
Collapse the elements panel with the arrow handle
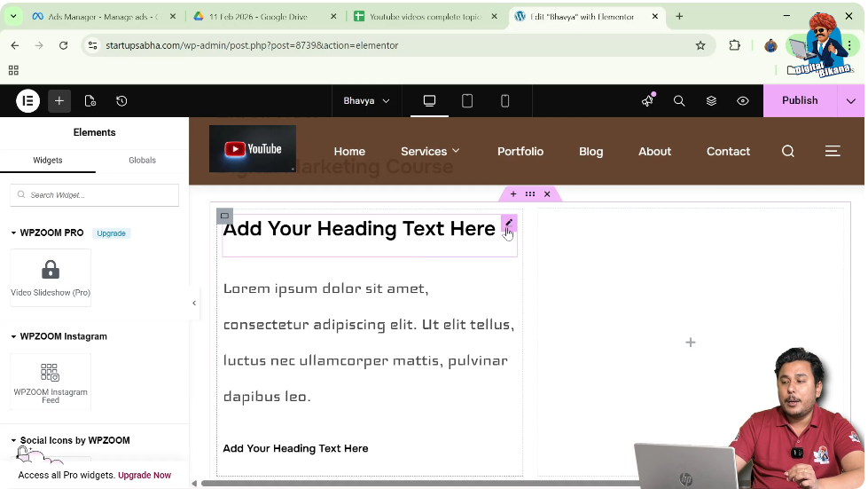coord(194,304)
